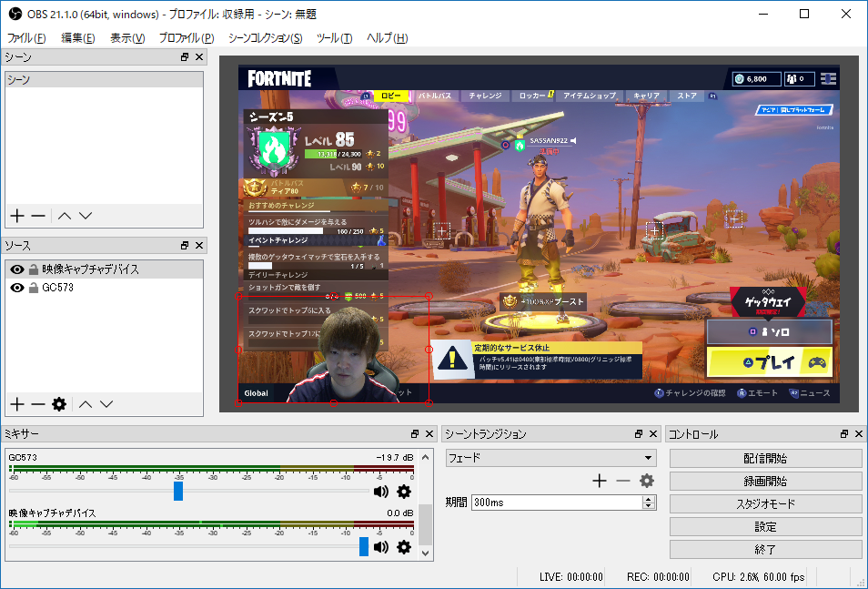This screenshot has height=589, width=868.
Task: Click the OBS logo in title bar
Action: tap(15, 14)
